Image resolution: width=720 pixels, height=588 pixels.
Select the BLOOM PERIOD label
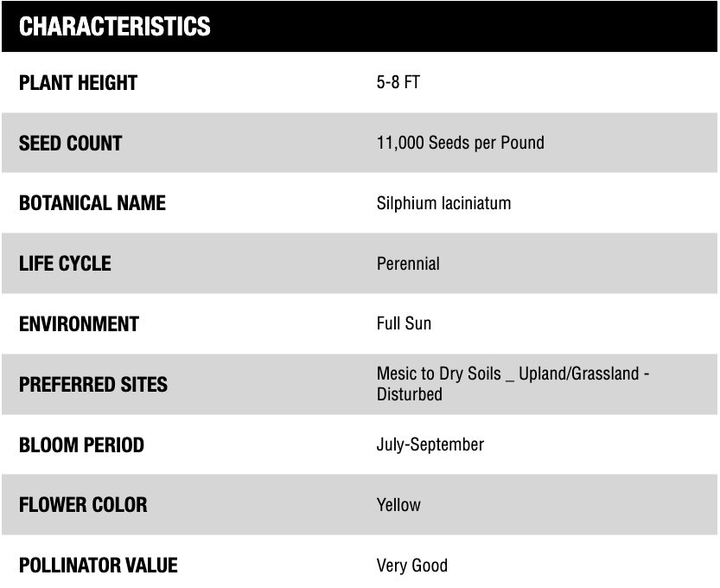pyautogui.click(x=81, y=445)
